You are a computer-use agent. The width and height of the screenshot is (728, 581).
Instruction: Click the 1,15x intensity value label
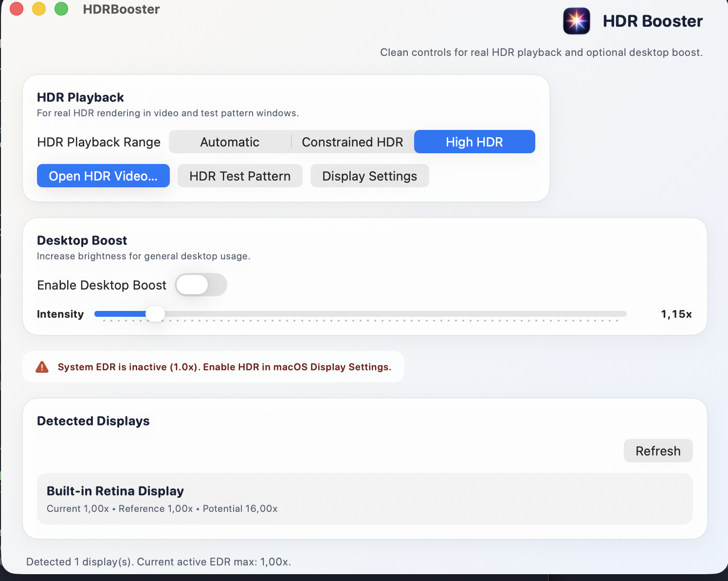[676, 314]
